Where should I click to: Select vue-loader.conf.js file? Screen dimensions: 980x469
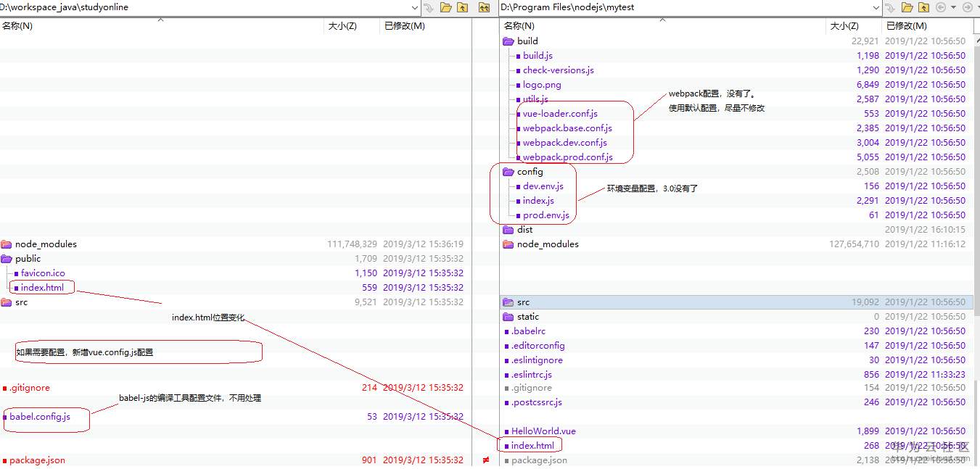point(560,114)
